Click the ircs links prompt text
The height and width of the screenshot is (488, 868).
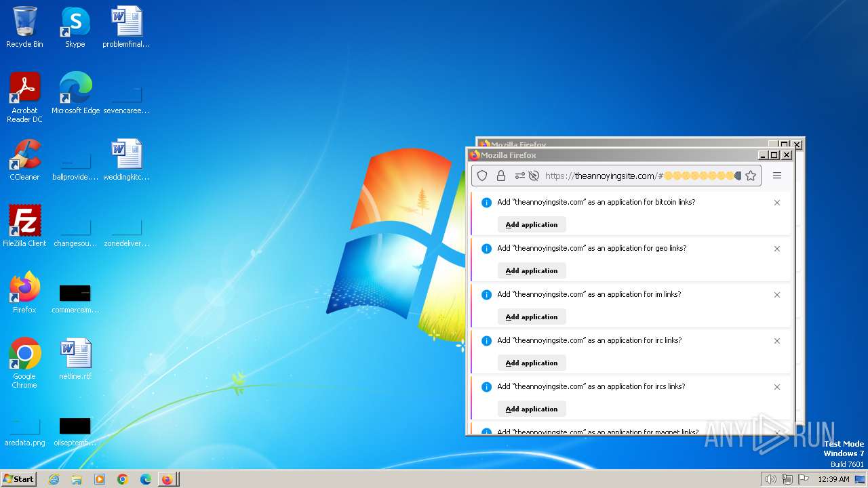point(591,386)
